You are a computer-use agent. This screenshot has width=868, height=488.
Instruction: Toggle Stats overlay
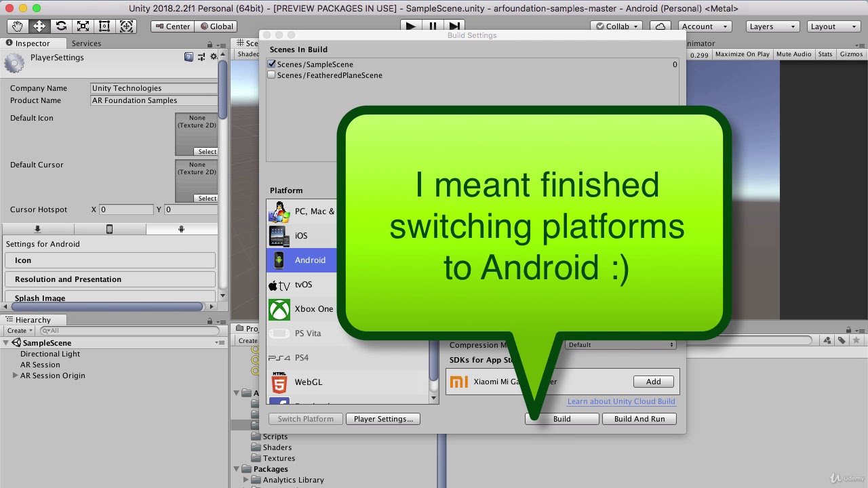[825, 54]
